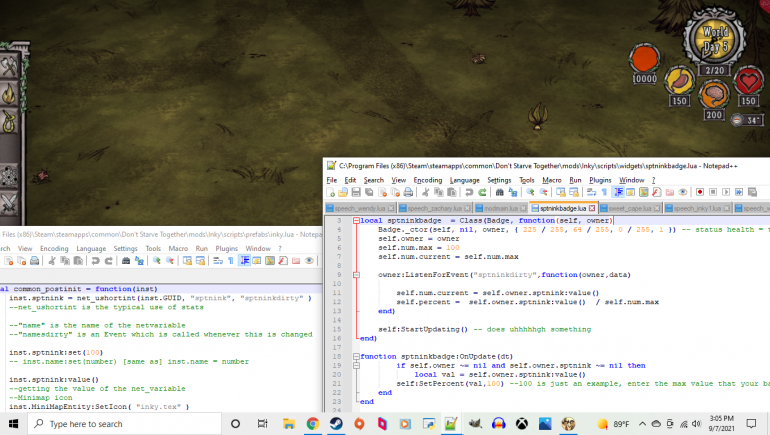This screenshot has height=435, width=770.
Task: Play recorded macro in sptninkbadge Notepad++ toolbar
Action: pos(726,192)
